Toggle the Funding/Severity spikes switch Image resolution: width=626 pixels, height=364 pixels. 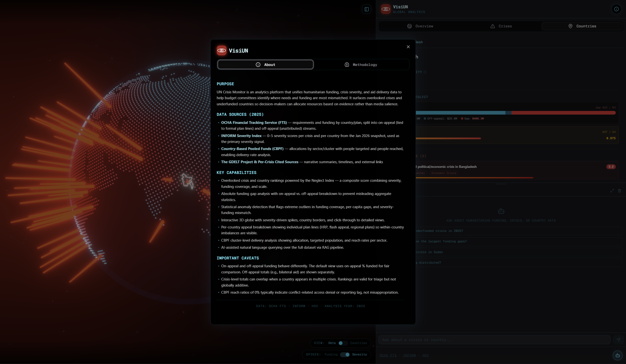pos(345,354)
